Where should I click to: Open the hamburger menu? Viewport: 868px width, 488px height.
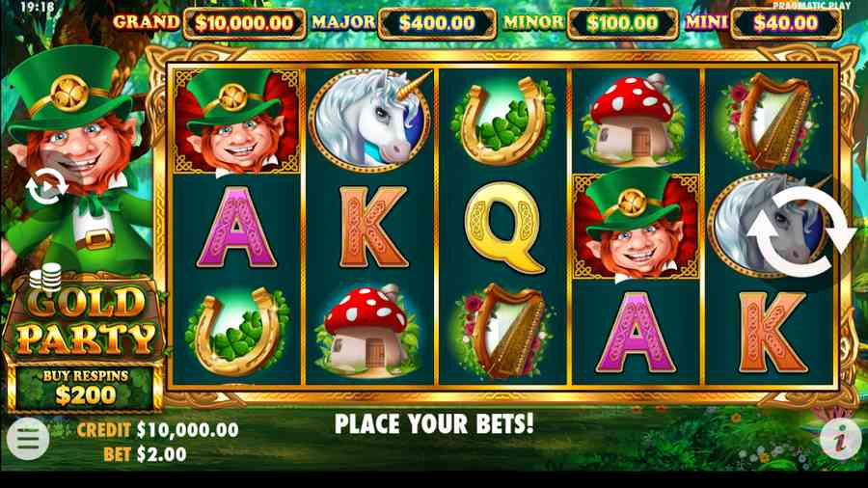click(x=27, y=440)
